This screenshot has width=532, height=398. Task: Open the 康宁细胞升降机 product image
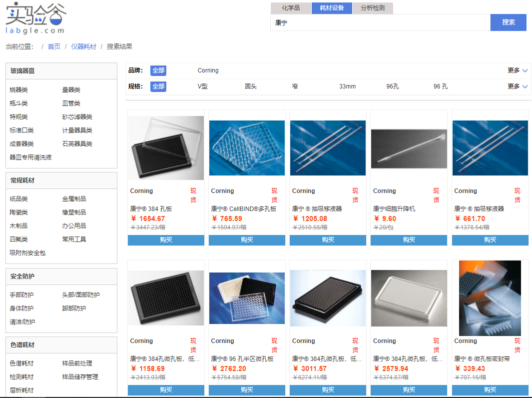pos(409,148)
